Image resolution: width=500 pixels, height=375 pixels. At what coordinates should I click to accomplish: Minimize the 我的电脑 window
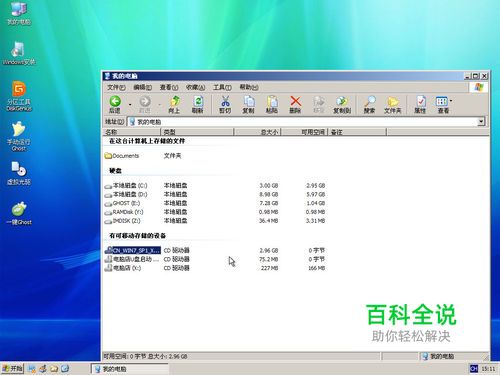(468, 76)
